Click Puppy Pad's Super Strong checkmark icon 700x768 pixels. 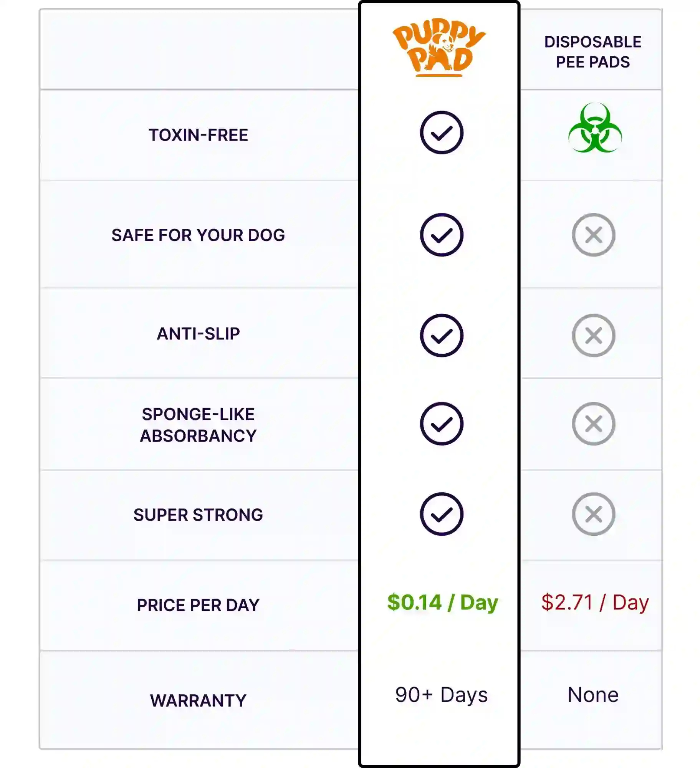[x=442, y=514]
